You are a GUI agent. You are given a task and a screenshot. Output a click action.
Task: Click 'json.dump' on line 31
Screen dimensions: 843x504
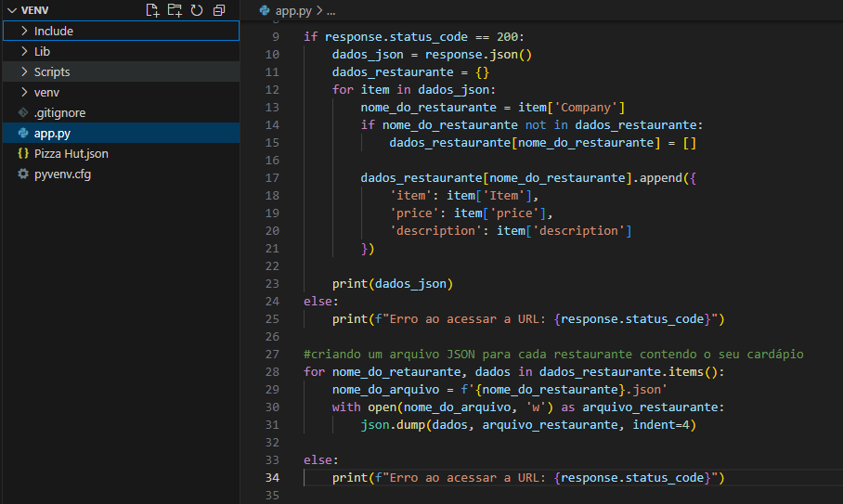click(x=393, y=425)
